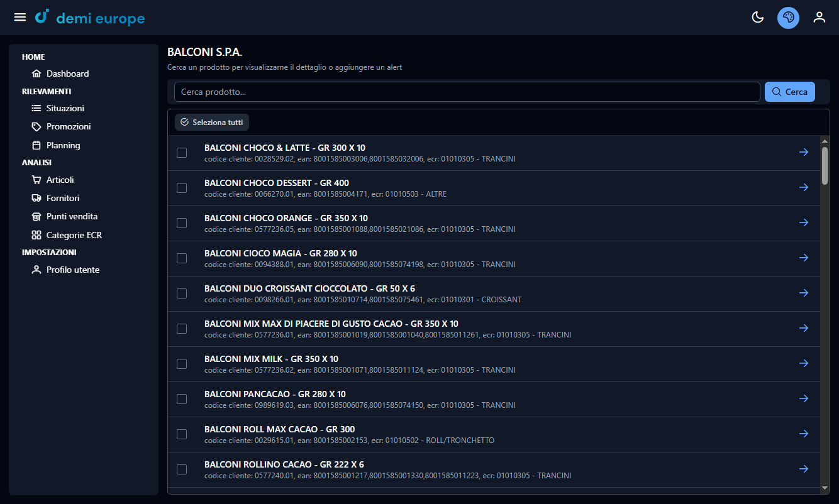Focus the Cerca prodotto search field

[x=467, y=92]
